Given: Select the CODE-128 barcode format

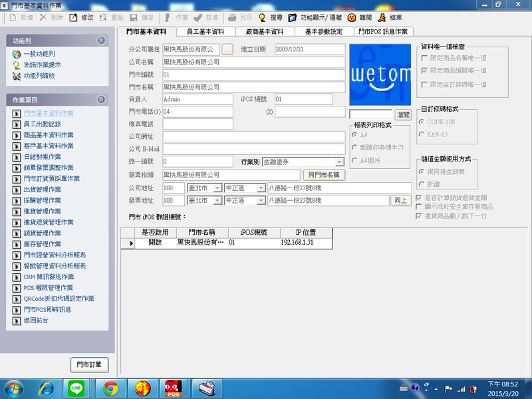Looking at the screenshot, I should 422,122.
